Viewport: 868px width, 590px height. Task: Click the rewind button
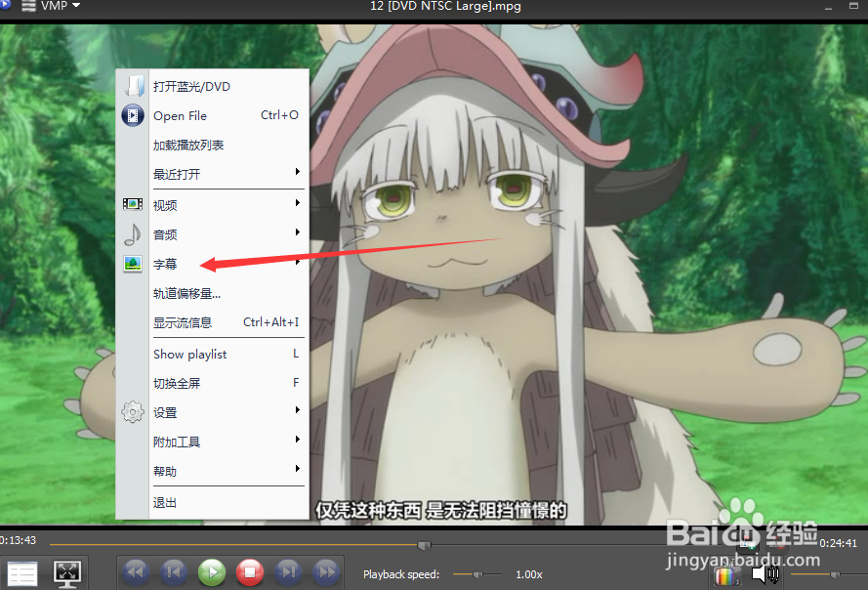pyautogui.click(x=136, y=571)
